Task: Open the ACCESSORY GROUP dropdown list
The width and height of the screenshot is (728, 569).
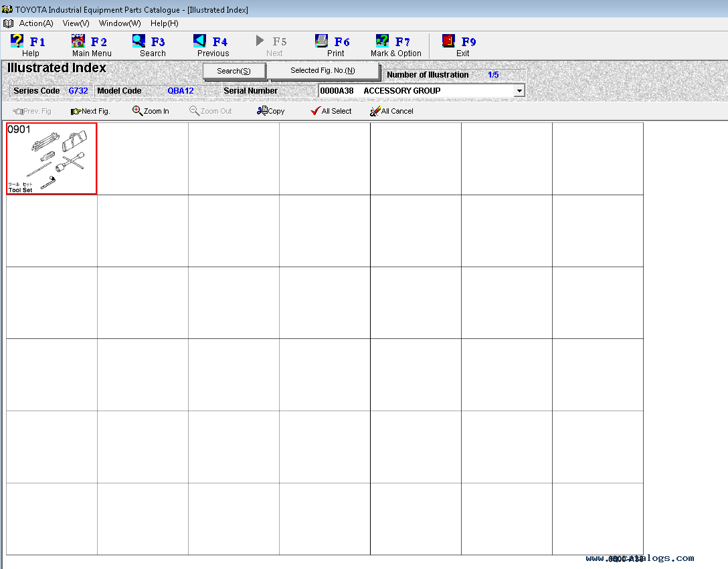Action: [520, 90]
